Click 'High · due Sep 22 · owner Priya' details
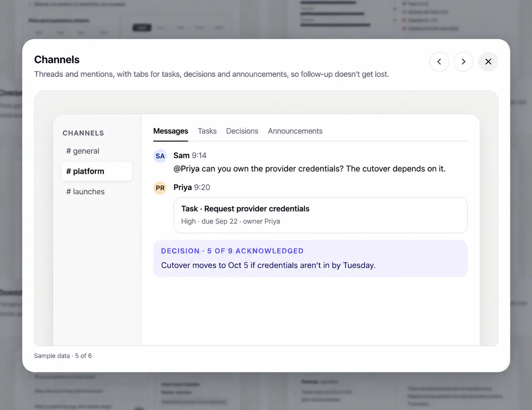 point(231,221)
